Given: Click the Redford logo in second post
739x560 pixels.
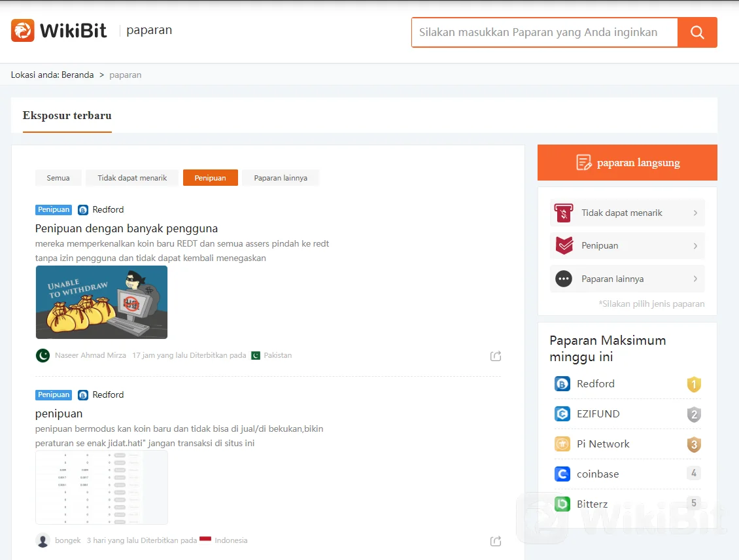Looking at the screenshot, I should click(x=83, y=395).
